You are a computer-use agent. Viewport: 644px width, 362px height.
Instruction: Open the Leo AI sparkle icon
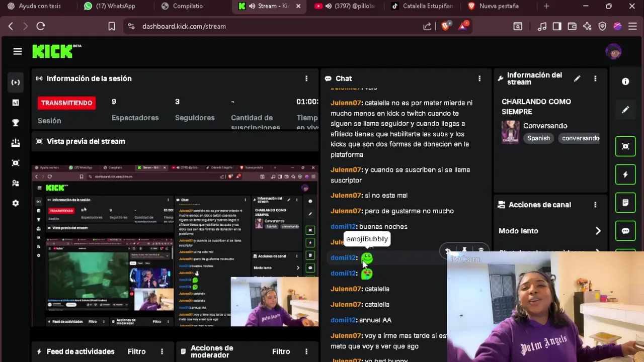coord(587,26)
